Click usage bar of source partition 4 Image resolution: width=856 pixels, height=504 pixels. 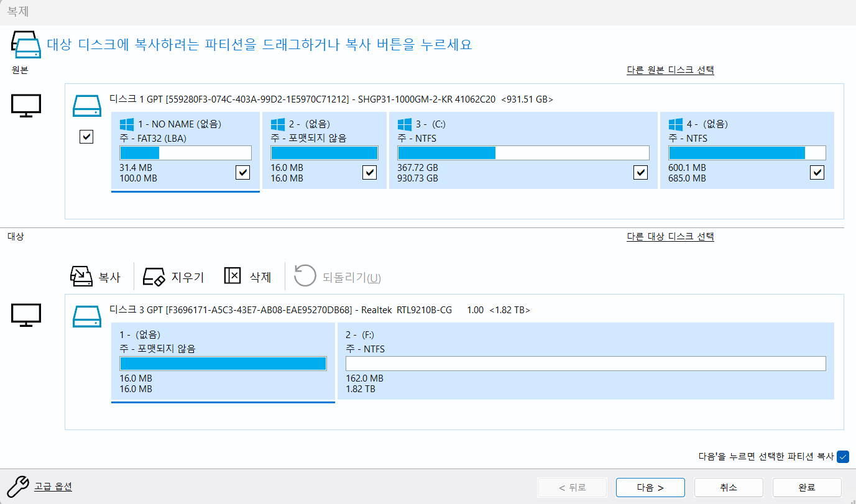747,153
